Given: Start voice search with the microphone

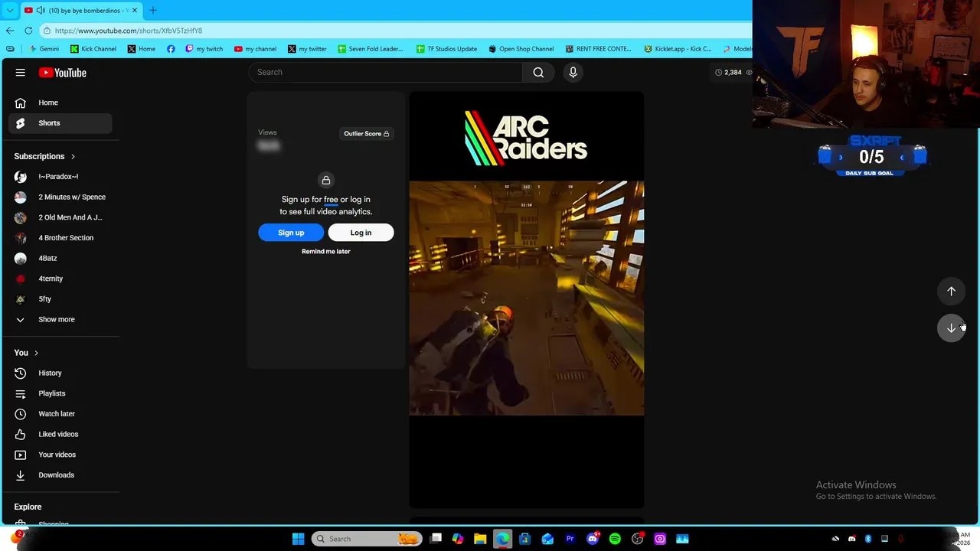Looking at the screenshot, I should 573,72.
